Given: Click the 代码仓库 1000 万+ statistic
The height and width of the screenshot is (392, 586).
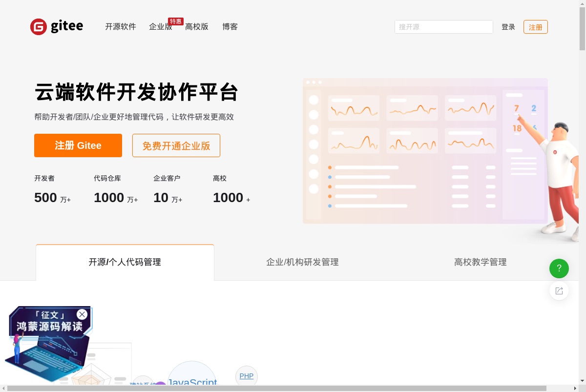Looking at the screenshot, I should [116, 190].
